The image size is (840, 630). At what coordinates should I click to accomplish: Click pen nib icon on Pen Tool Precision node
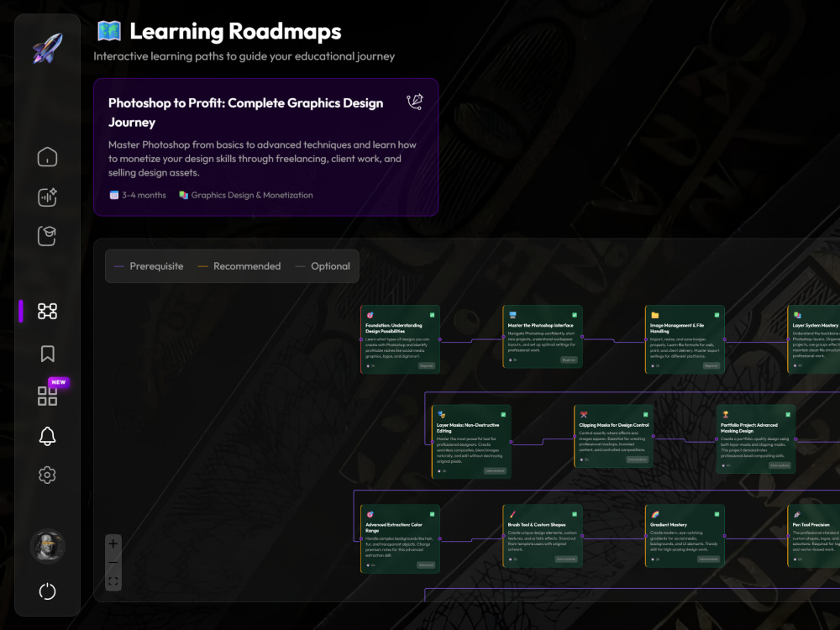(797, 514)
